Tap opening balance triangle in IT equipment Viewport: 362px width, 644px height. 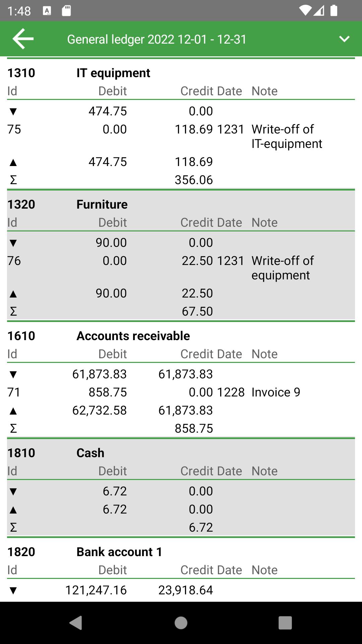click(x=13, y=111)
